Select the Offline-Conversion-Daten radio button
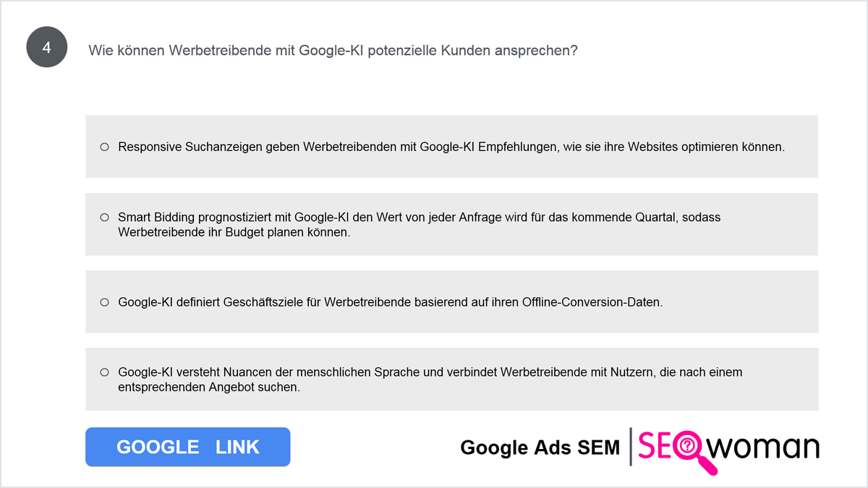Viewport: 868px width, 488px height. (x=104, y=302)
